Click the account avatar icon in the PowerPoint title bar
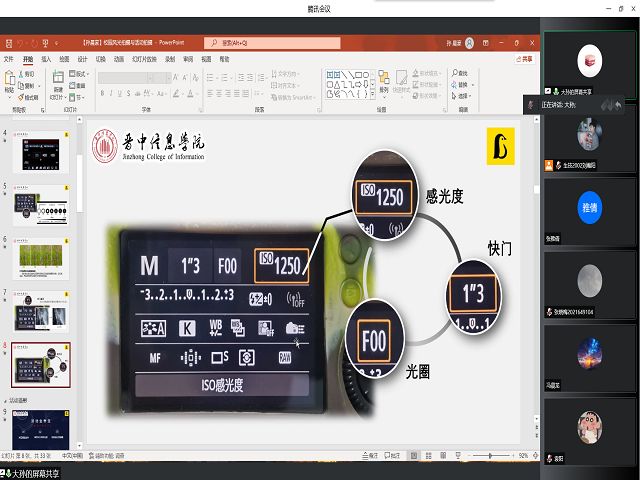This screenshot has height=480, width=640. point(470,43)
